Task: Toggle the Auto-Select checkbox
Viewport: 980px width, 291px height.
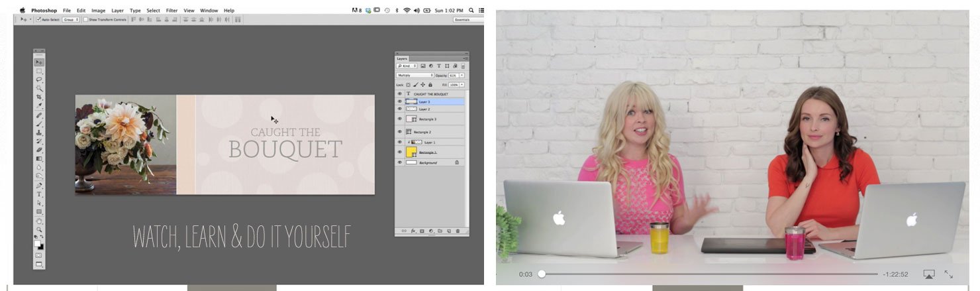Action: coord(38,20)
